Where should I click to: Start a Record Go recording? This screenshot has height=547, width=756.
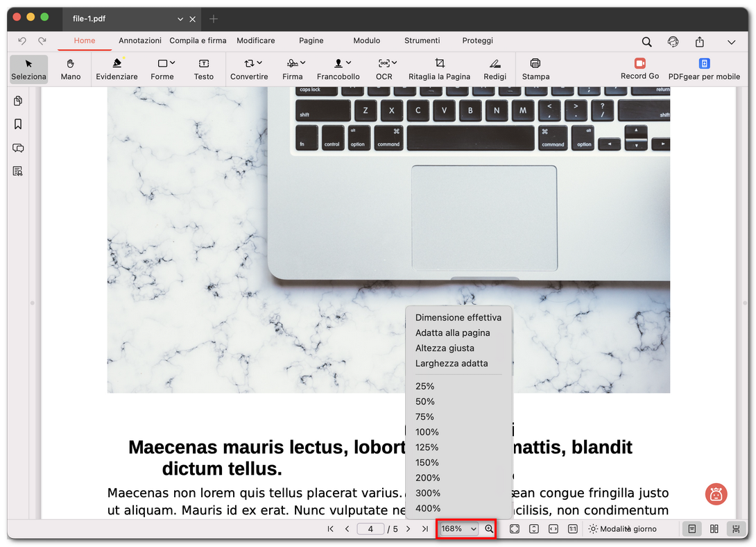tap(639, 69)
